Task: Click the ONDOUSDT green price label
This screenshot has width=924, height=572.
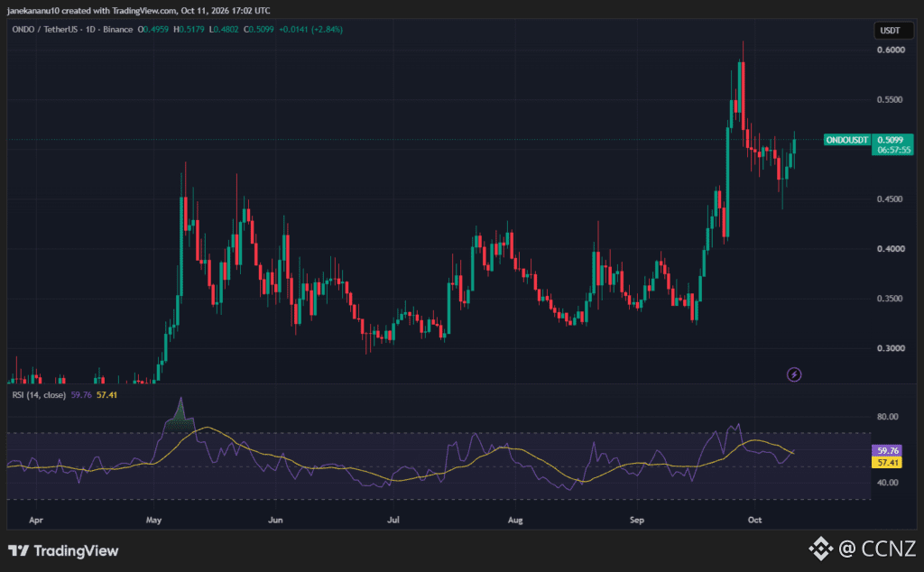Action: (846, 140)
